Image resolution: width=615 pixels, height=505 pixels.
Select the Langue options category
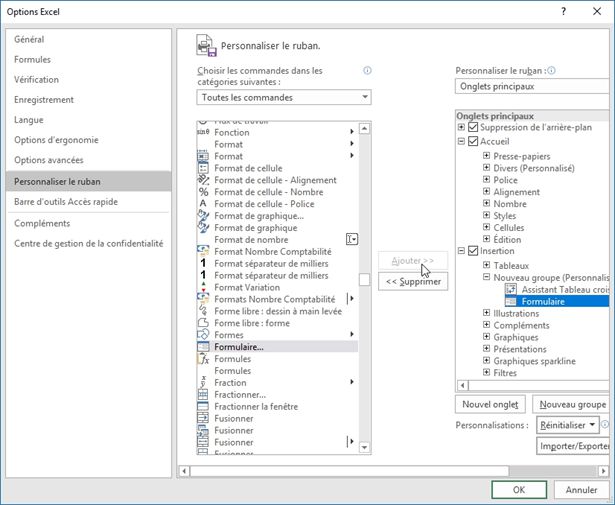click(x=89, y=120)
